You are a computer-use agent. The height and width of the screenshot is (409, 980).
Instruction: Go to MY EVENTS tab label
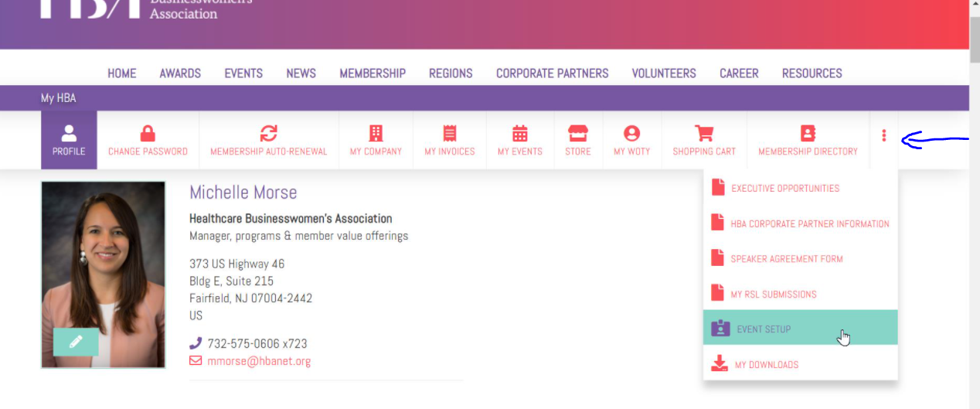[520, 152]
